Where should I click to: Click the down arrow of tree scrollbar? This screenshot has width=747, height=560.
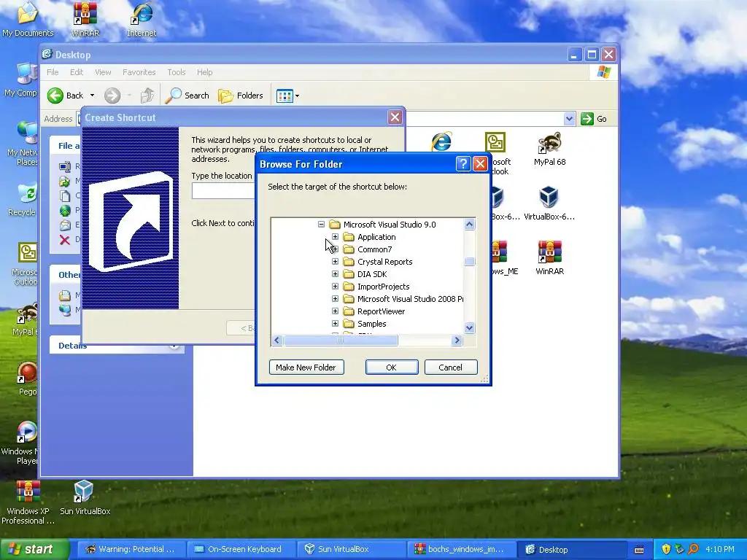pyautogui.click(x=469, y=327)
